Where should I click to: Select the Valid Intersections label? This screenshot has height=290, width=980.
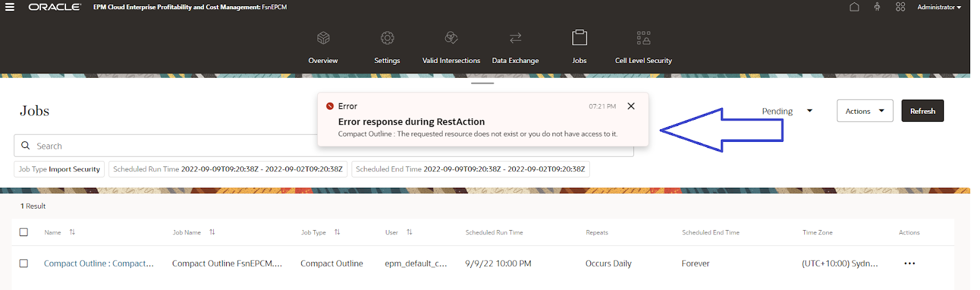(x=451, y=61)
